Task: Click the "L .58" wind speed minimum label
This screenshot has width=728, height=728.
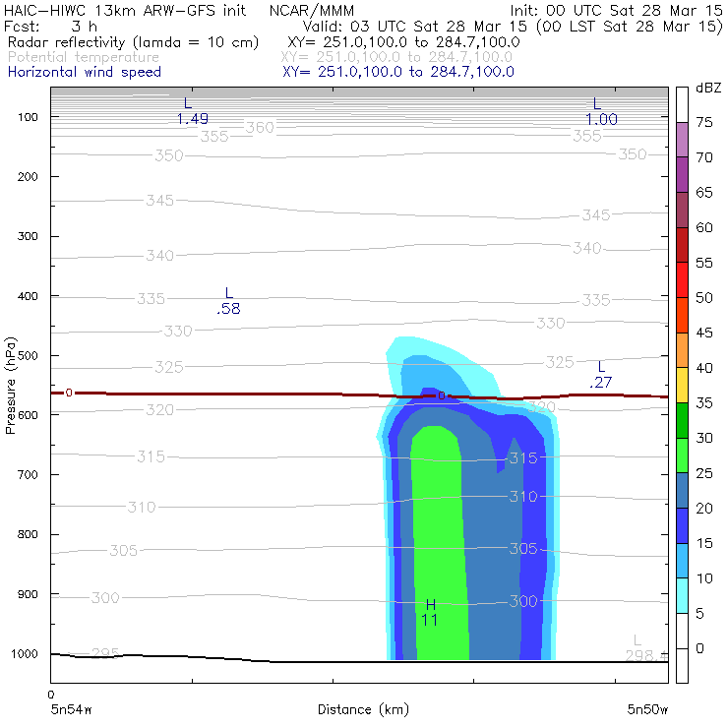Action: tap(228, 301)
